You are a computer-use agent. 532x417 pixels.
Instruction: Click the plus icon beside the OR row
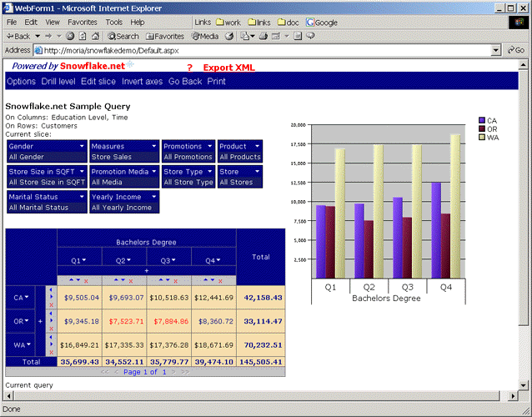click(x=40, y=320)
